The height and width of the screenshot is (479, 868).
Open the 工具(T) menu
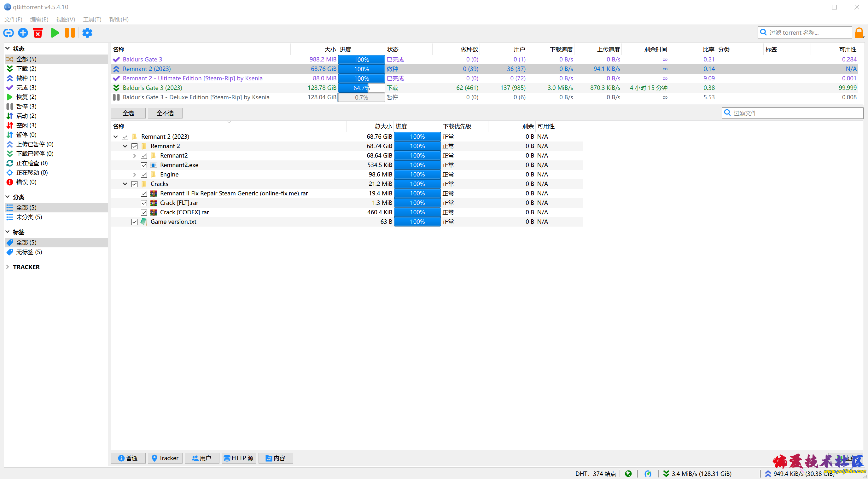(x=92, y=19)
